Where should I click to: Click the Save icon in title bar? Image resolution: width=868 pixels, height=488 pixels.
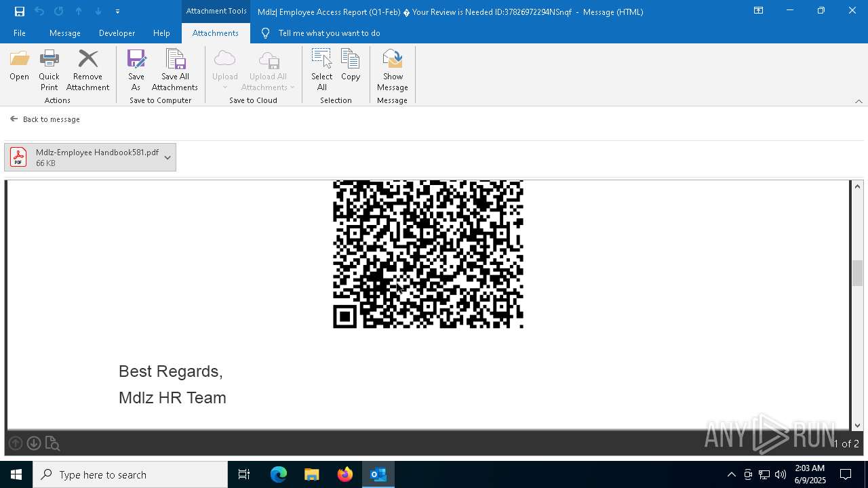click(20, 11)
